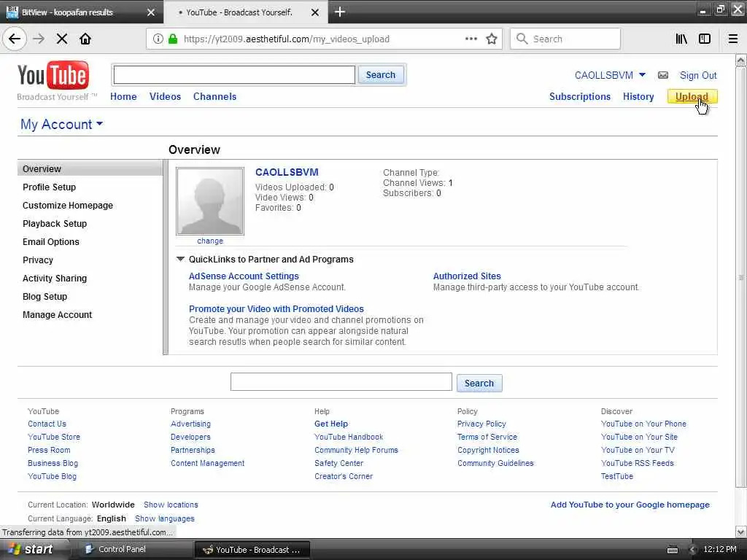Click Show locations link
The image size is (747, 560).
click(171, 505)
